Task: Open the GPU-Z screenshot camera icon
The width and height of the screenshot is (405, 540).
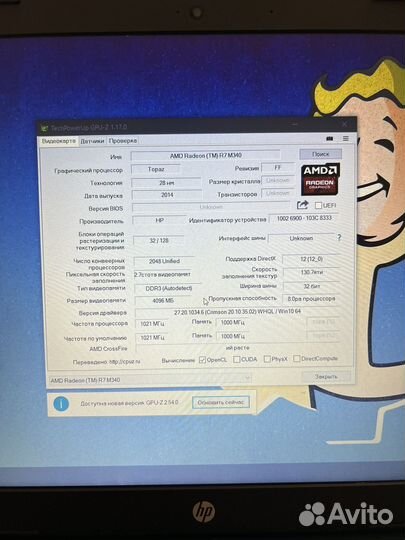Action: pyautogui.click(x=330, y=138)
